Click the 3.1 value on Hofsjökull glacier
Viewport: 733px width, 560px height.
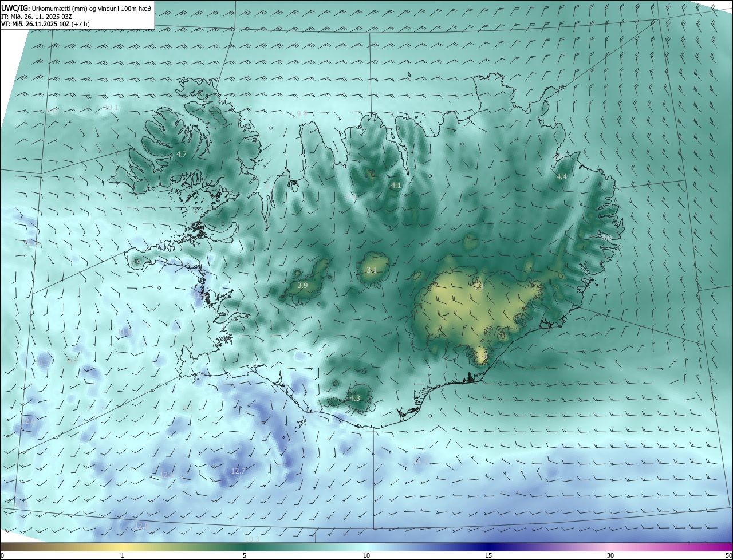(371, 270)
